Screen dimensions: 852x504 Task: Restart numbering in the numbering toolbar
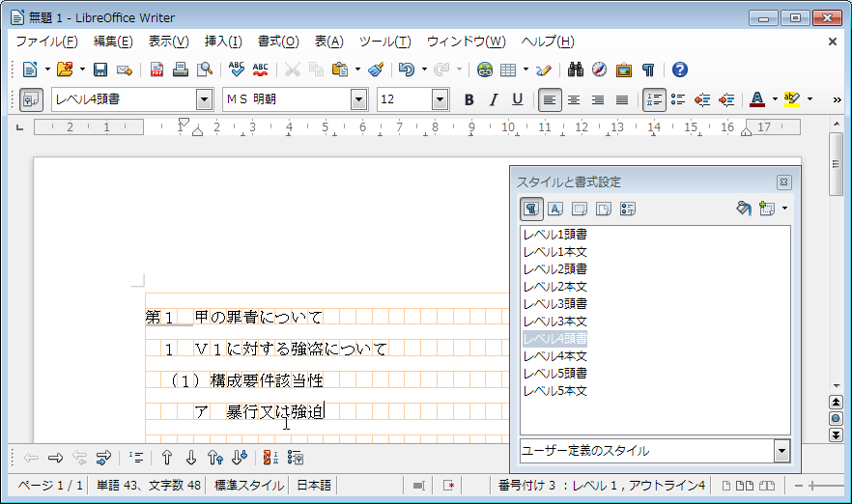point(270,458)
